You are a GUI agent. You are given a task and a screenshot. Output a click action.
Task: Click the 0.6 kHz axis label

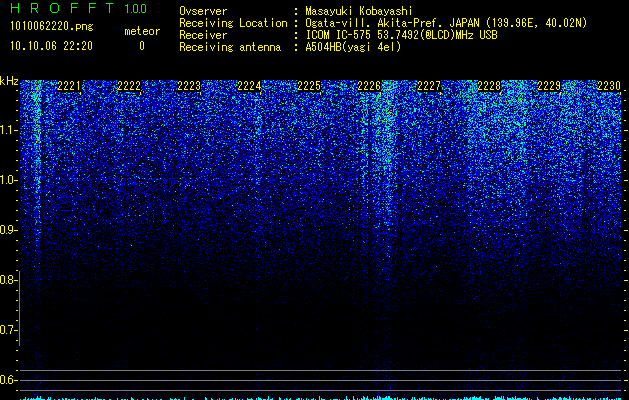click(8, 380)
